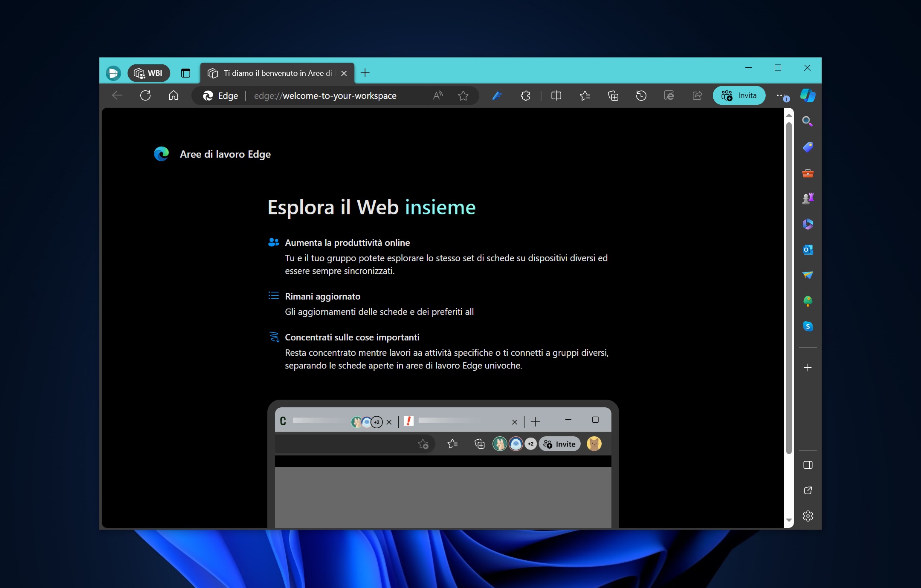
Task: Open sidebar Games chess icon
Action: [808, 198]
